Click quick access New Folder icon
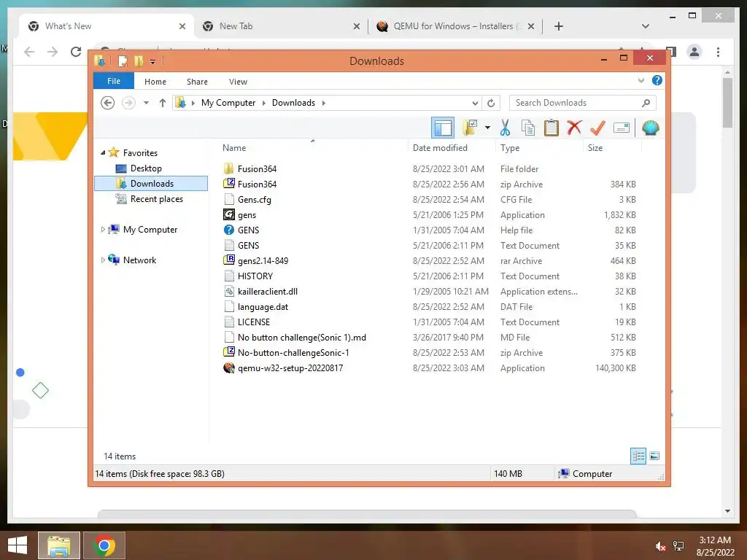Screen dimensions: 747x560 coord(139,61)
